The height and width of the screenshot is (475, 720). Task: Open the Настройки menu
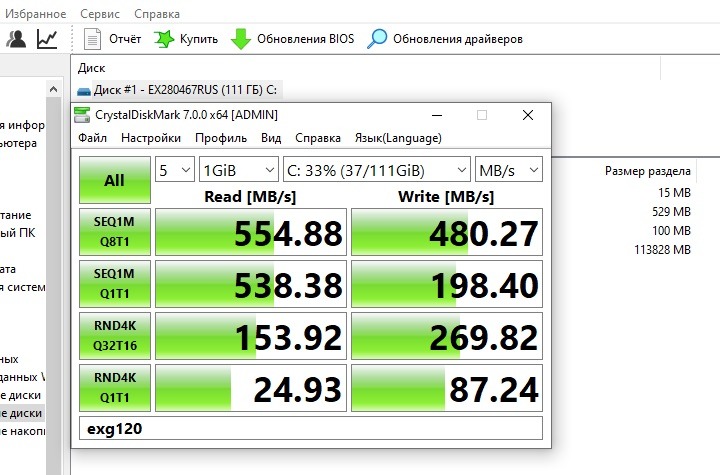coord(151,138)
